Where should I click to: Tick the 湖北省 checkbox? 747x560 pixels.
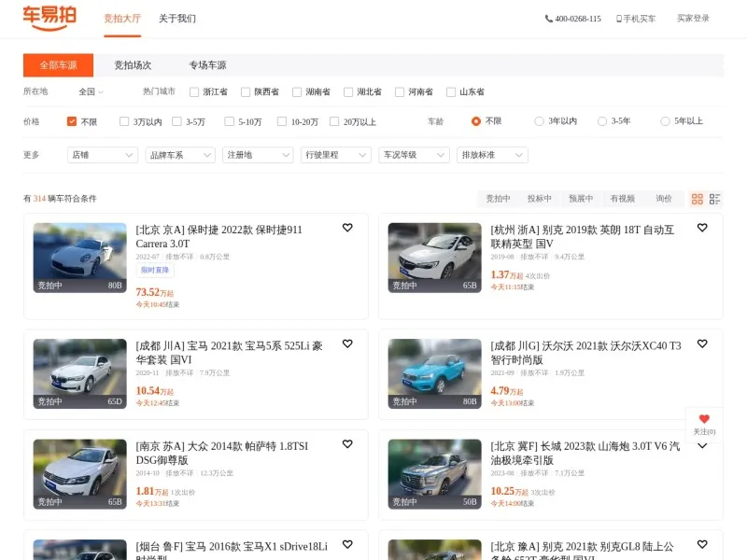[x=348, y=91]
